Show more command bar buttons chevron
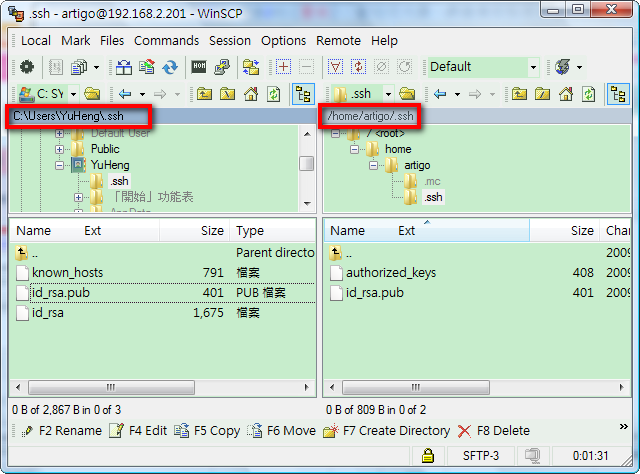This screenshot has width=640, height=474. [x=623, y=427]
